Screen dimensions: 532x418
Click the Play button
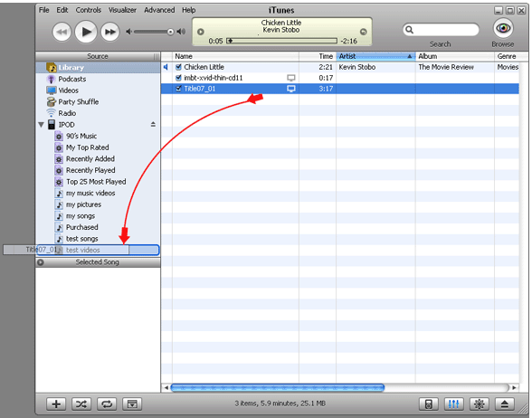[86, 32]
